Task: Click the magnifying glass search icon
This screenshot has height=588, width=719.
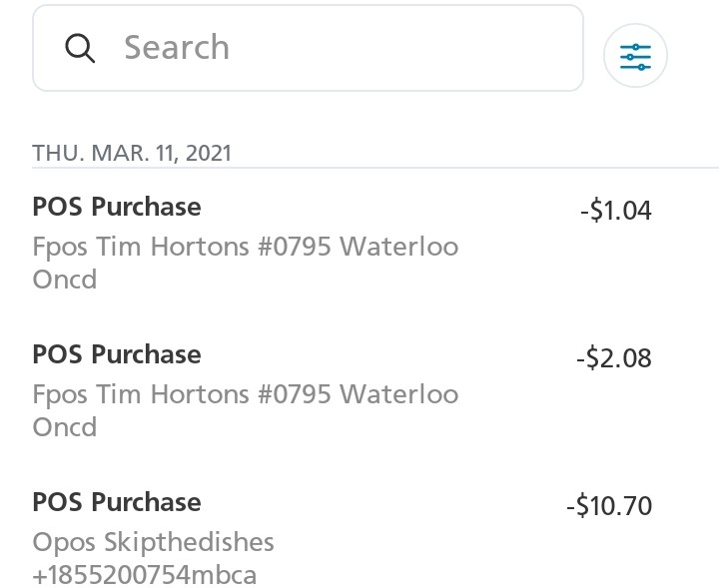Action: (x=80, y=48)
